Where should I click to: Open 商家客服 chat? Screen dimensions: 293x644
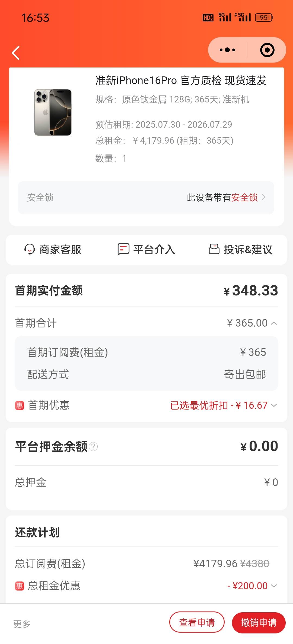53,249
